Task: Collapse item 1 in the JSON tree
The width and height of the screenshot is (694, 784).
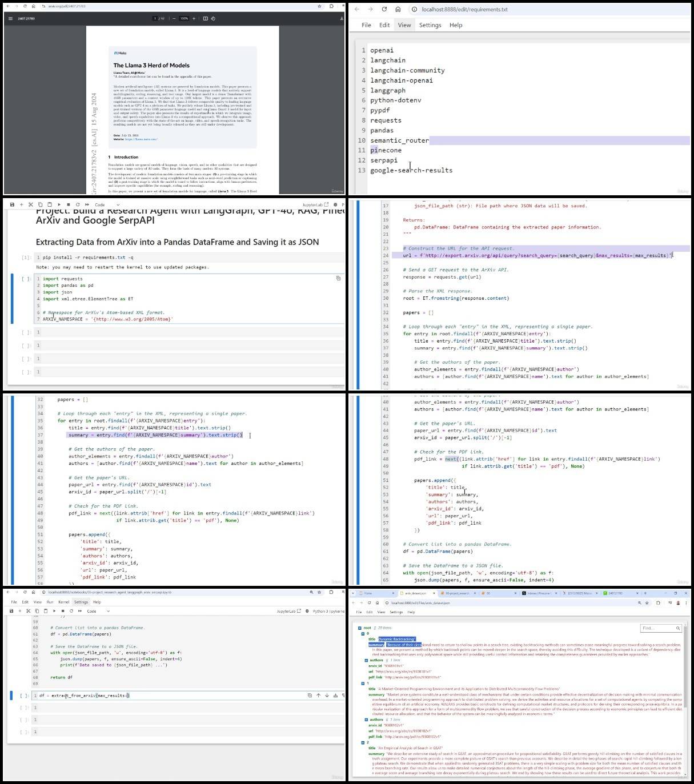Action: pyautogui.click(x=363, y=683)
